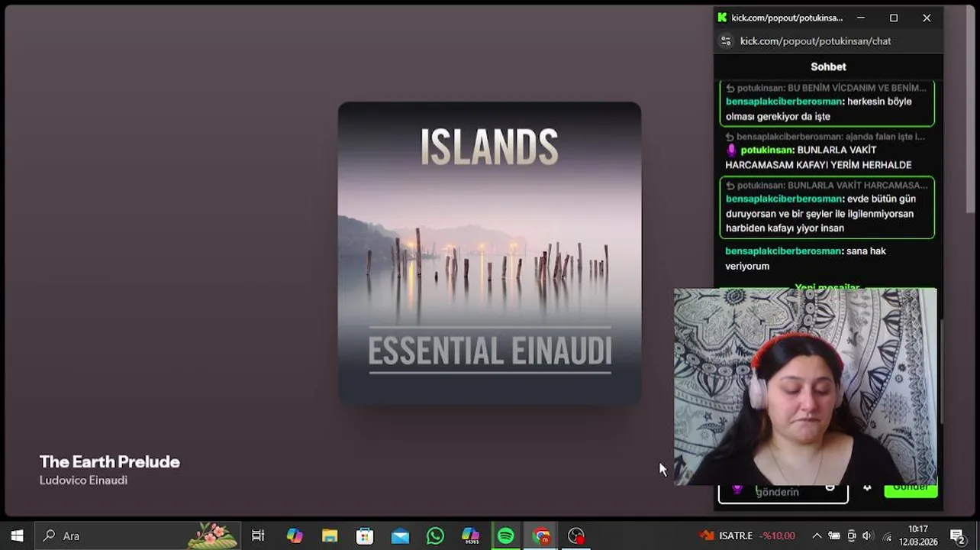
Task: Open the emoji picker in chat input
Action: 830,488
